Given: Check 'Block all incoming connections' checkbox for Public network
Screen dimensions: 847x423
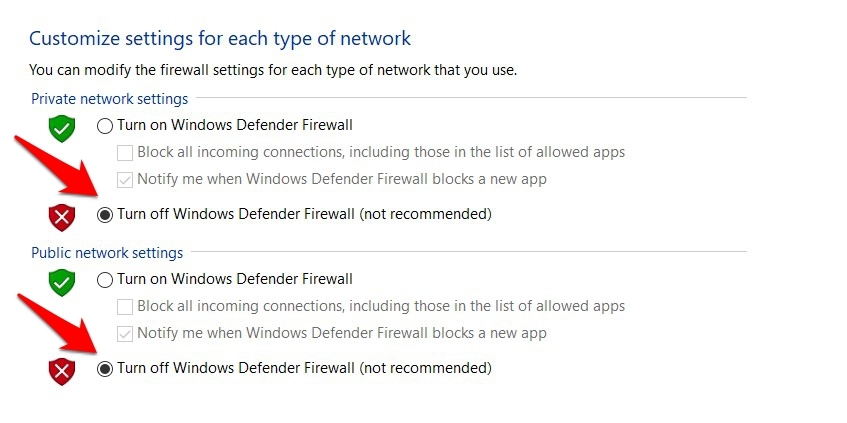Looking at the screenshot, I should (125, 307).
